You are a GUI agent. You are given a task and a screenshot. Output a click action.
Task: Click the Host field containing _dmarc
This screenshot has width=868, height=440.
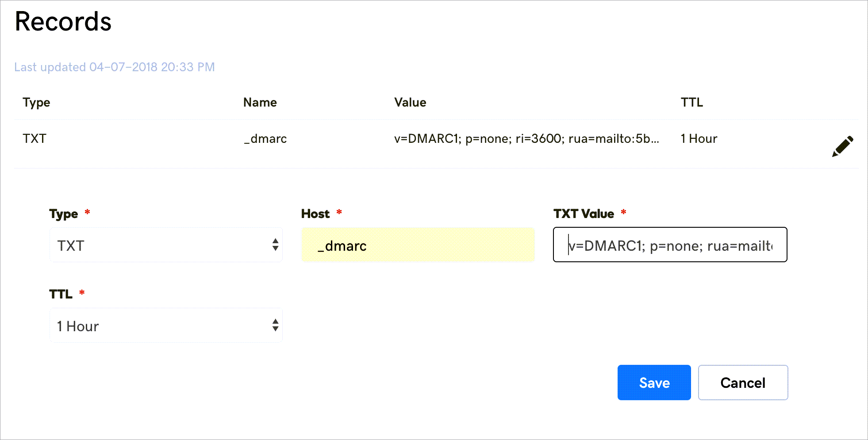click(418, 245)
